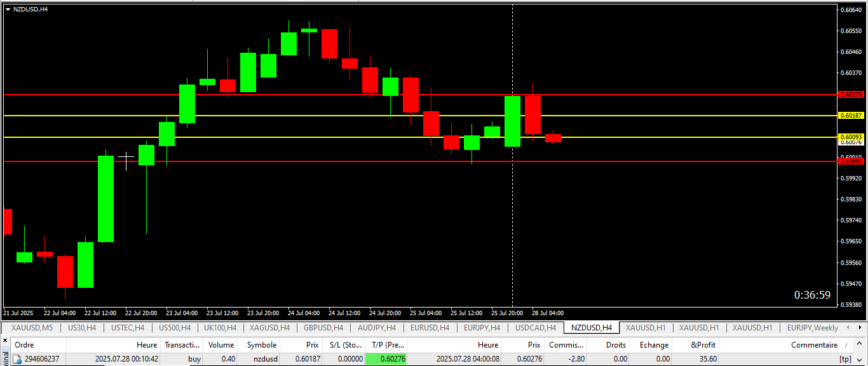Sort by the Commission column header
This screenshot has height=366, width=868.
(566, 345)
